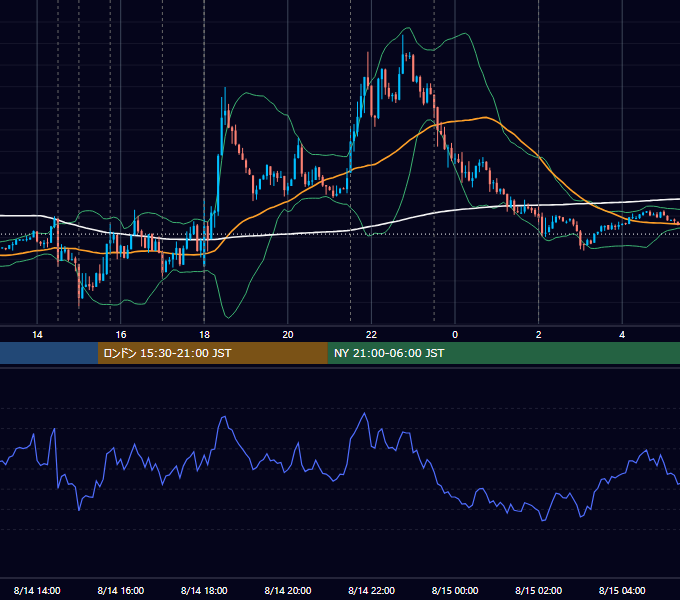Click the 4 hour axis label
Image resolution: width=680 pixels, height=600 pixels.
[622, 335]
